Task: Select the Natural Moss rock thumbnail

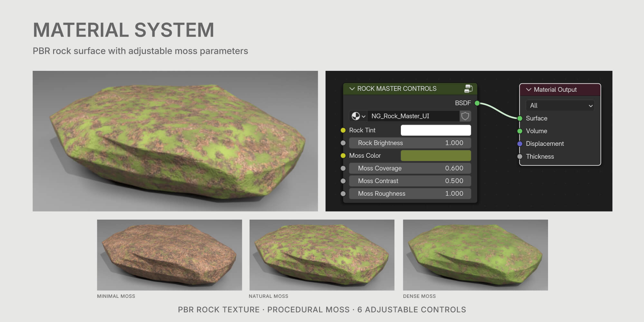Action: pos(322,255)
